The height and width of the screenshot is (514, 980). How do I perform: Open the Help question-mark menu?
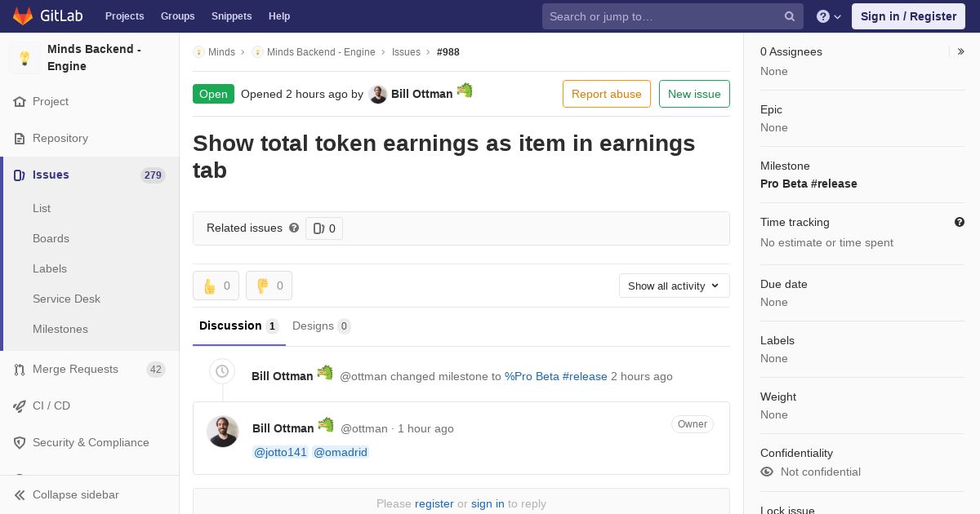tap(829, 16)
